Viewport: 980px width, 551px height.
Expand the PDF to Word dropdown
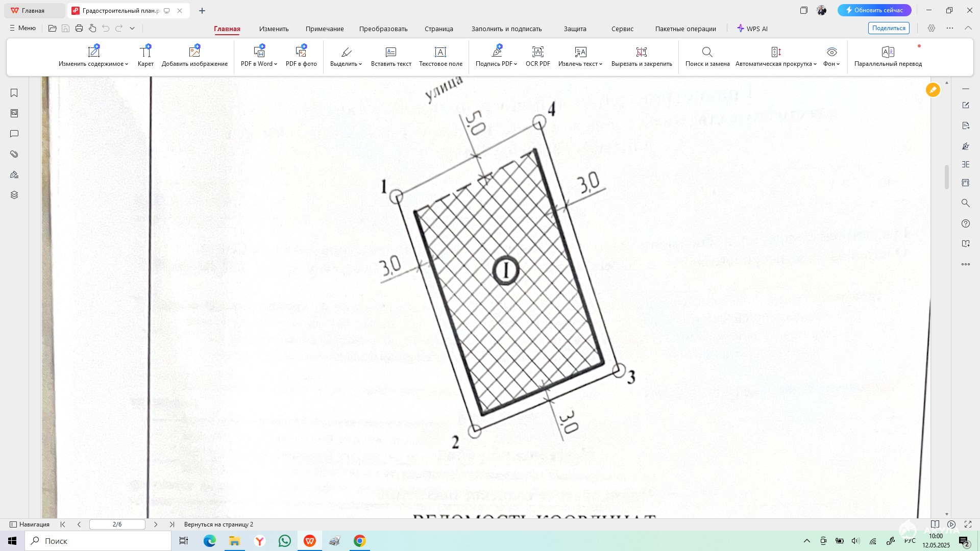pyautogui.click(x=276, y=64)
